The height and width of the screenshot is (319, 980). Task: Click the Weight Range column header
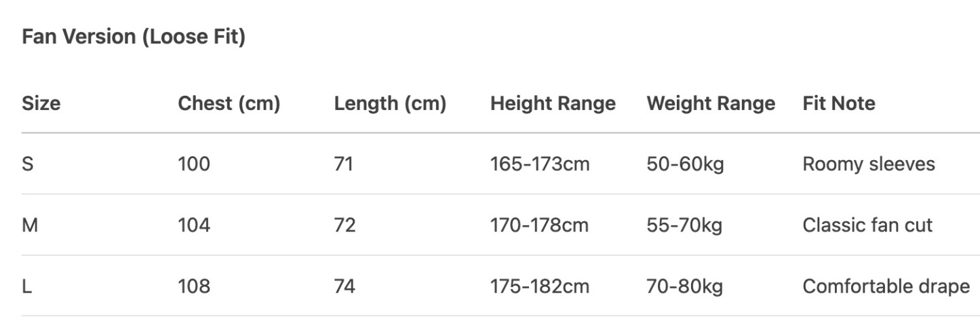(x=710, y=103)
